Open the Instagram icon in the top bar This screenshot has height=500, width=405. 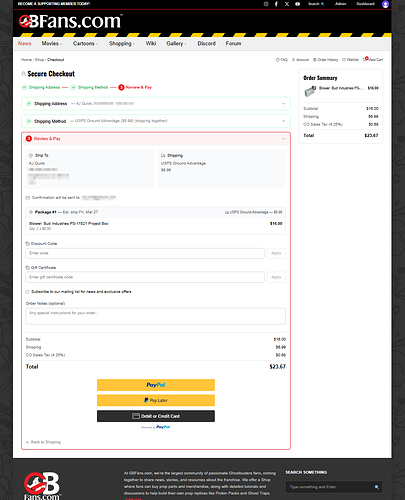tap(266, 4)
